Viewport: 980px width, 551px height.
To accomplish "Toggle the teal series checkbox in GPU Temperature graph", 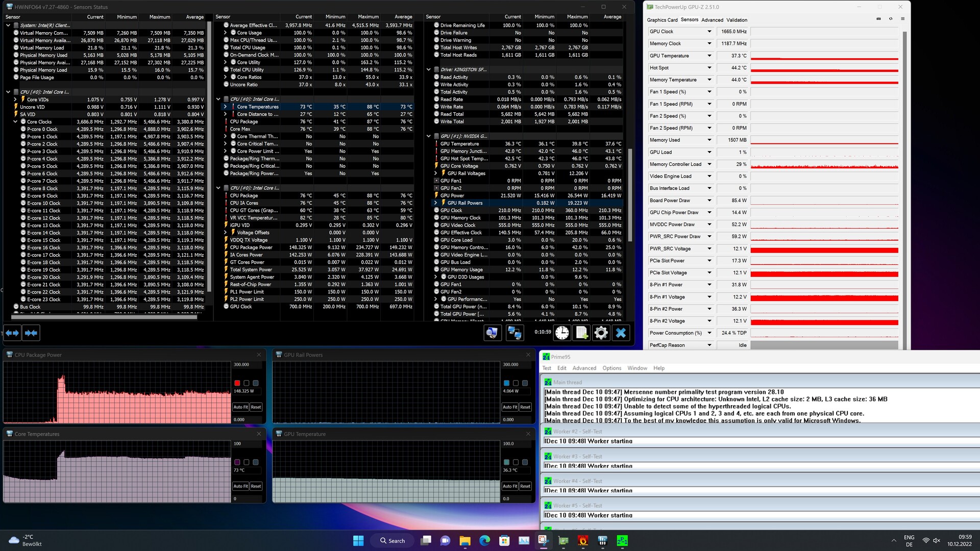I will [x=507, y=462].
